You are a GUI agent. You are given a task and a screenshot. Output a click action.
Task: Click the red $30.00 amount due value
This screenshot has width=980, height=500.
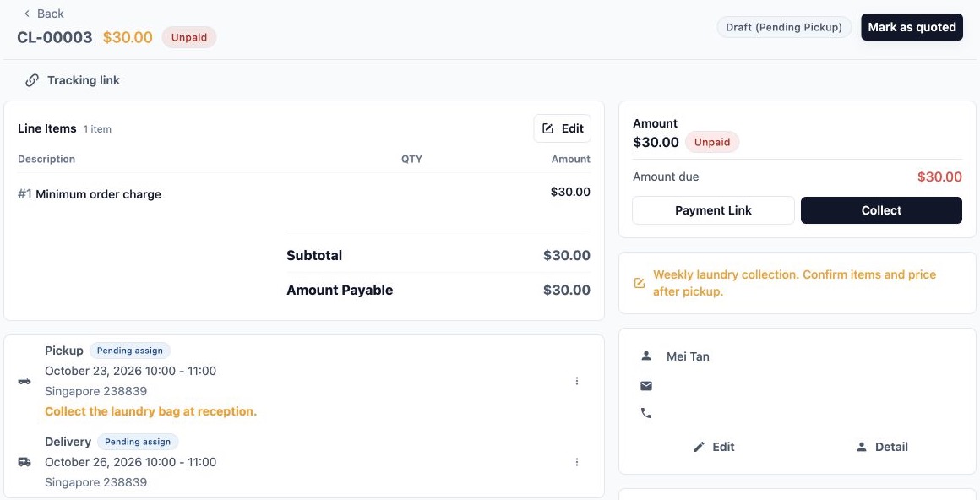point(939,177)
